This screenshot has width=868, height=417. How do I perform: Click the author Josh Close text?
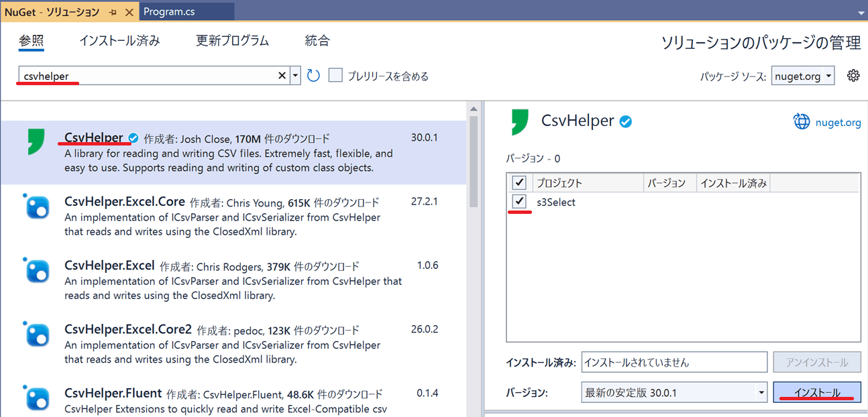point(204,139)
